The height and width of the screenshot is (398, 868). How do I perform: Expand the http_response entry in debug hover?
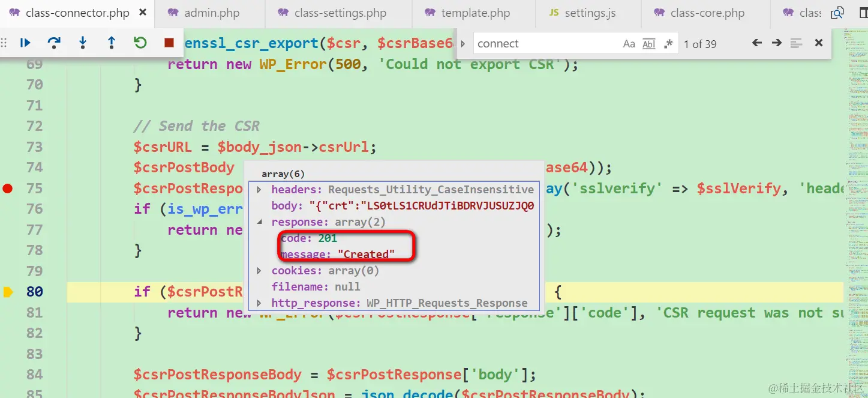coord(259,303)
